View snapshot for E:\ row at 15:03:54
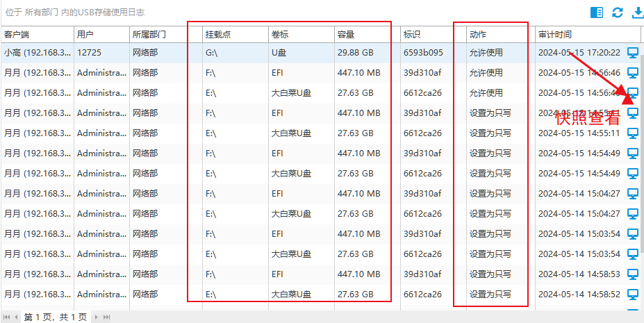 633,254
